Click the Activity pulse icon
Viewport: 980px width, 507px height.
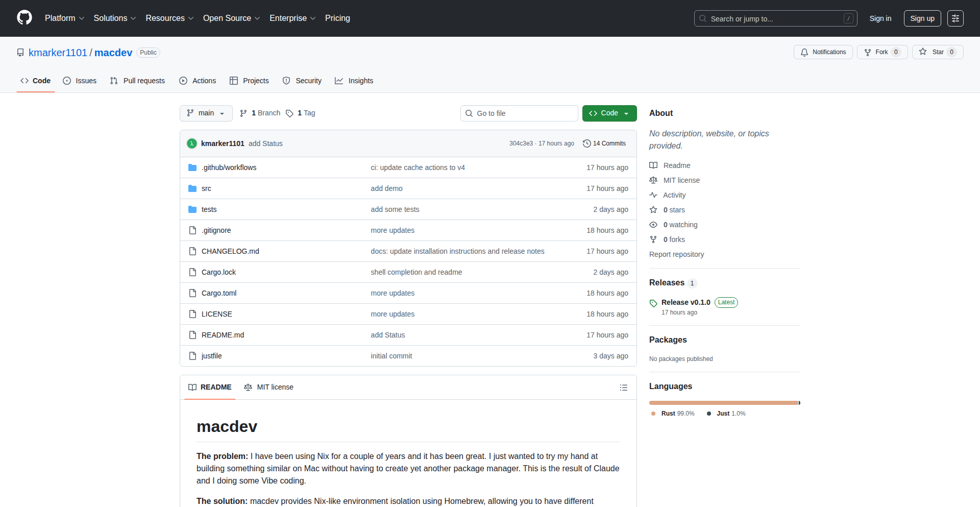click(653, 195)
